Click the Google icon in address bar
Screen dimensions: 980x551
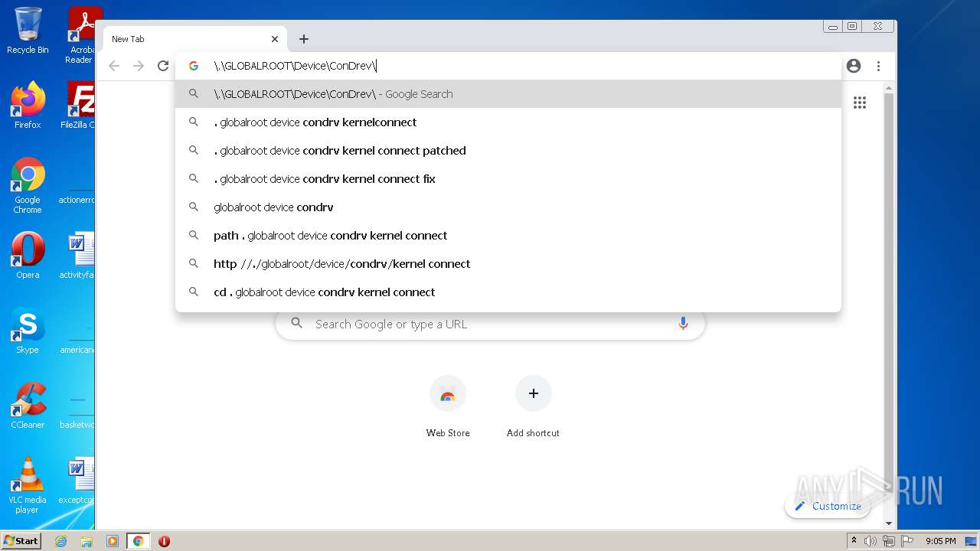pos(194,66)
